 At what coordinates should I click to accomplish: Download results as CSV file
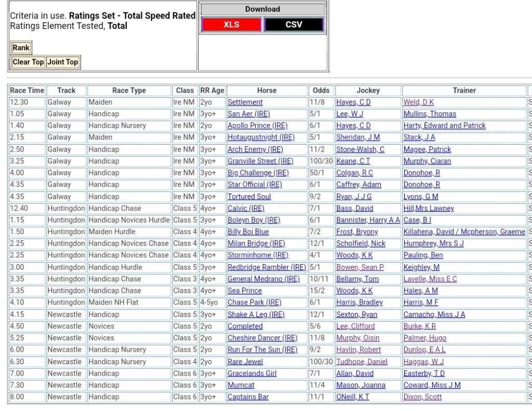coord(294,24)
